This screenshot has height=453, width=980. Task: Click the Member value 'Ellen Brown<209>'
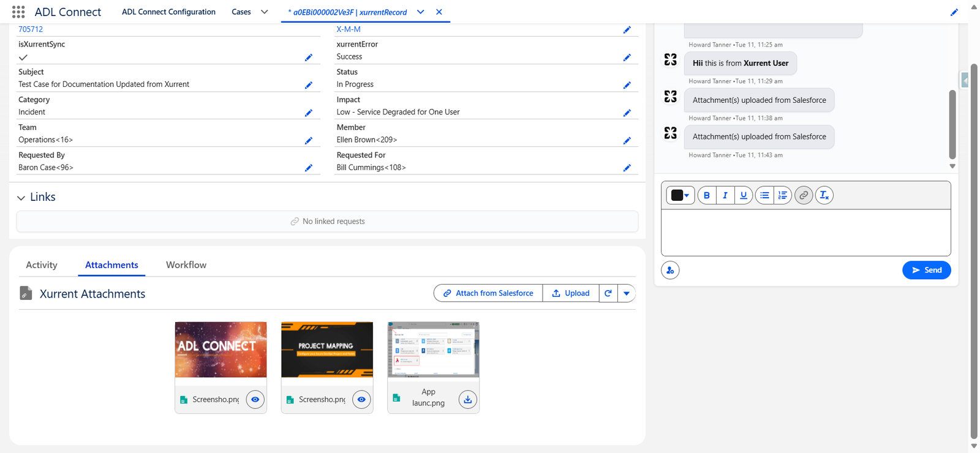click(367, 140)
